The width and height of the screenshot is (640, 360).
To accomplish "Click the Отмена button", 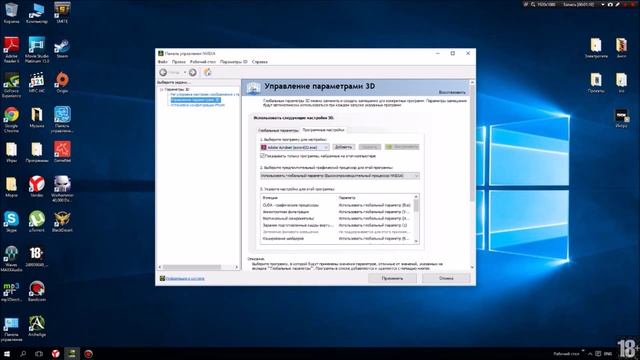I will (446, 278).
